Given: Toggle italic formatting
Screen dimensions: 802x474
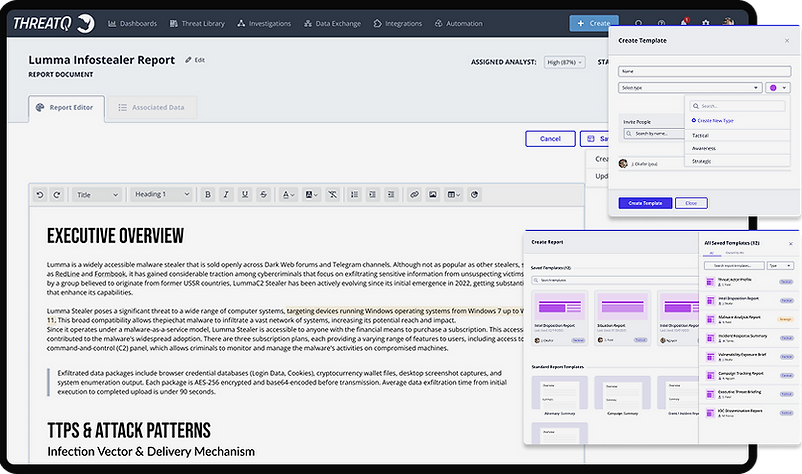Looking at the screenshot, I should click(x=226, y=195).
